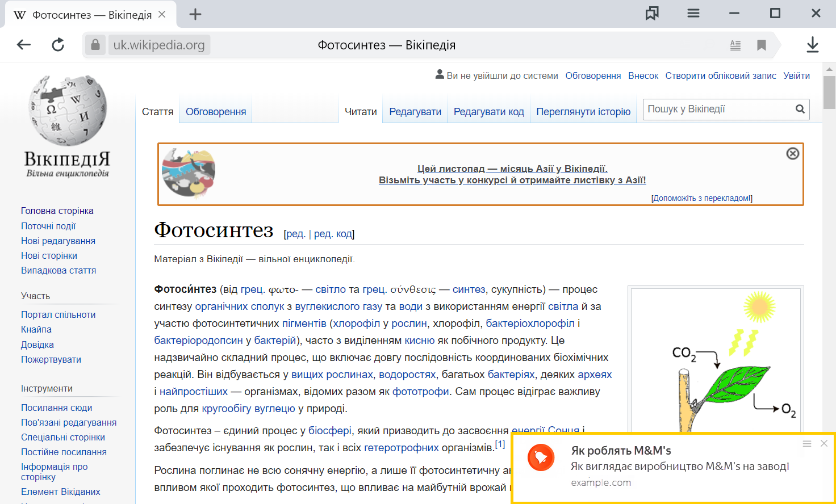
Task: Open Посилання сюди tool link
Action: coord(56,408)
